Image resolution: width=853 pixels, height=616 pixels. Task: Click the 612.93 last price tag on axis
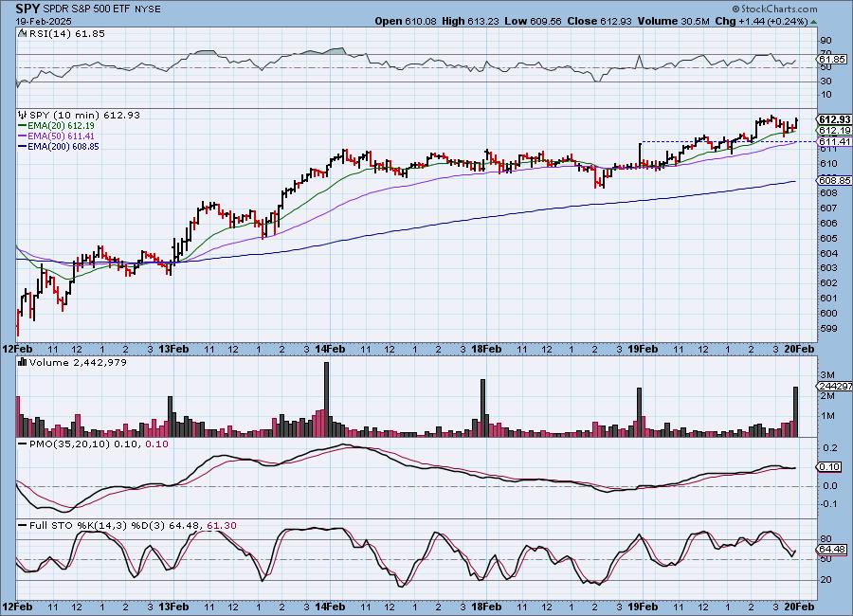click(834, 119)
